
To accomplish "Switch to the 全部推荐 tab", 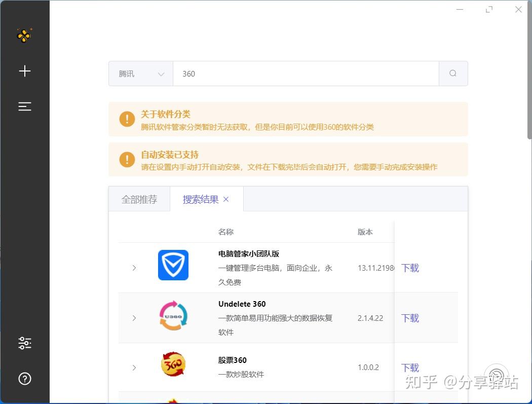I will 139,199.
